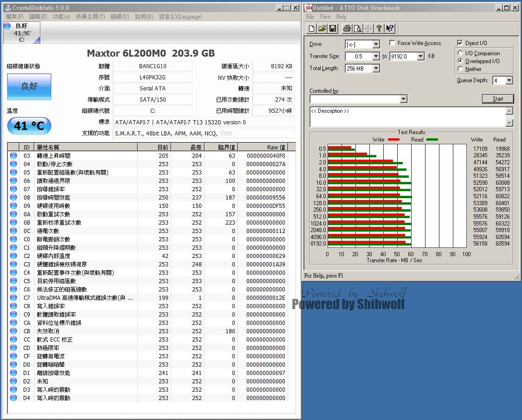Open the Total Length dropdown 256 MB

376,68
